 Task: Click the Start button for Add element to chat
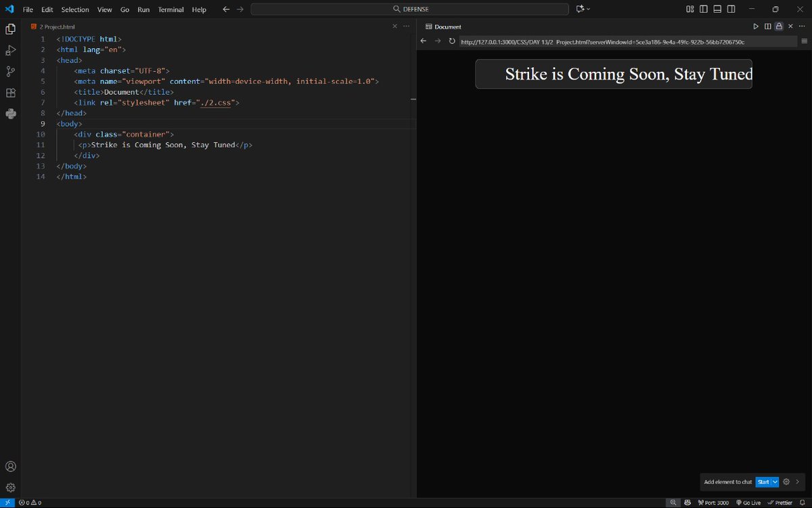(x=763, y=482)
